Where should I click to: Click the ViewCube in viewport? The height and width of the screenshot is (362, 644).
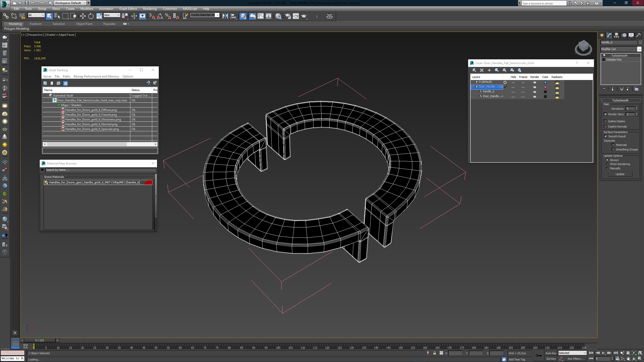(583, 48)
